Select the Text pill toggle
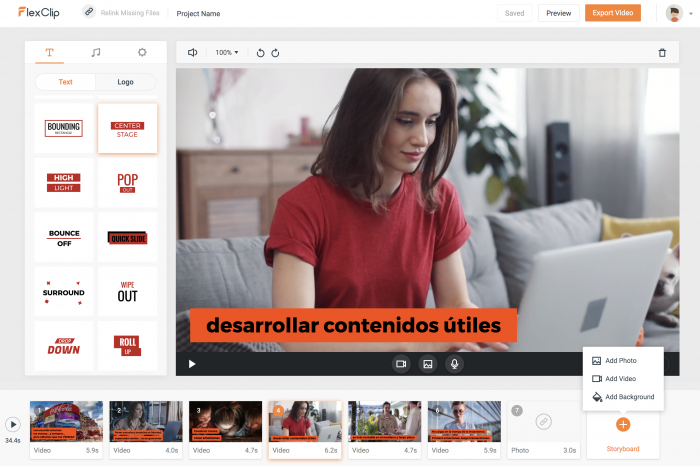Image resolution: width=700 pixels, height=466 pixels. pos(65,82)
